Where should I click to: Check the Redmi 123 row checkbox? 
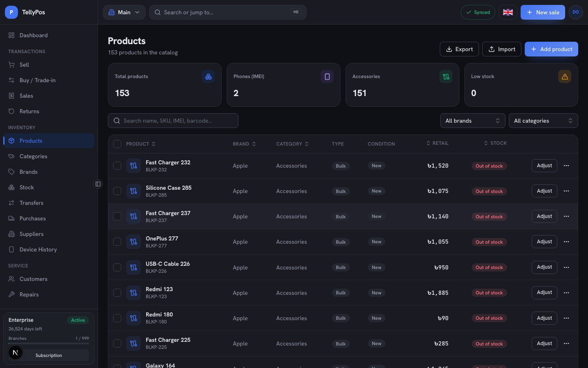[x=117, y=293]
